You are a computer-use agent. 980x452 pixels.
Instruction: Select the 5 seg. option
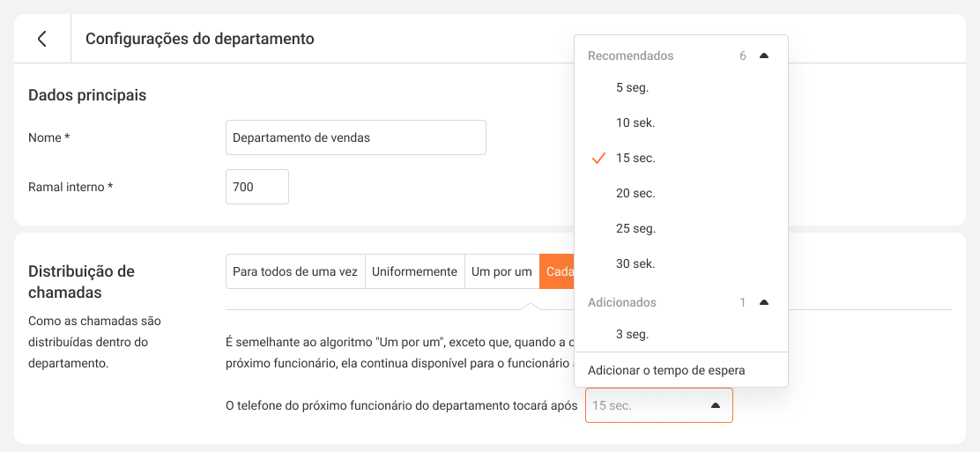click(x=632, y=87)
